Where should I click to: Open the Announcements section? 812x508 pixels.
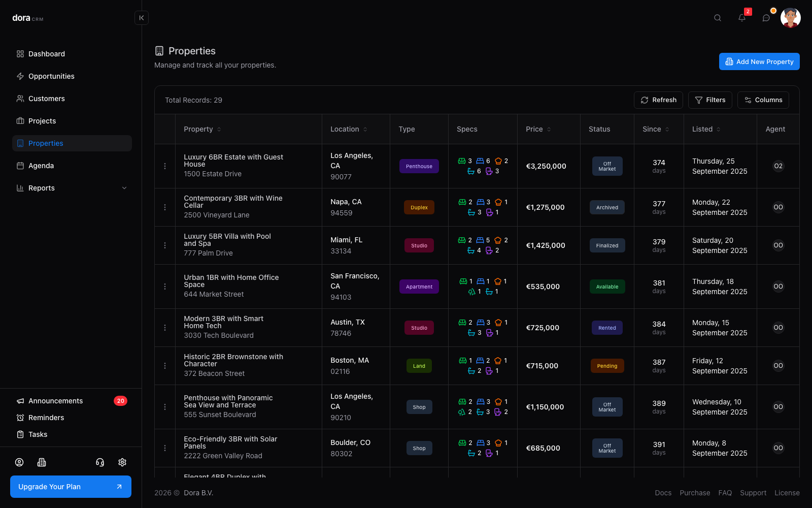[x=72, y=401]
